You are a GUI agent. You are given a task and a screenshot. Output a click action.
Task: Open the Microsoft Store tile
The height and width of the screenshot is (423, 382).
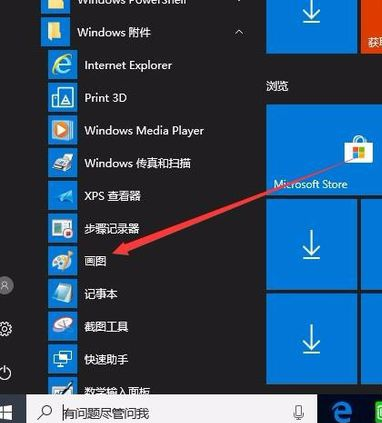pos(324,149)
